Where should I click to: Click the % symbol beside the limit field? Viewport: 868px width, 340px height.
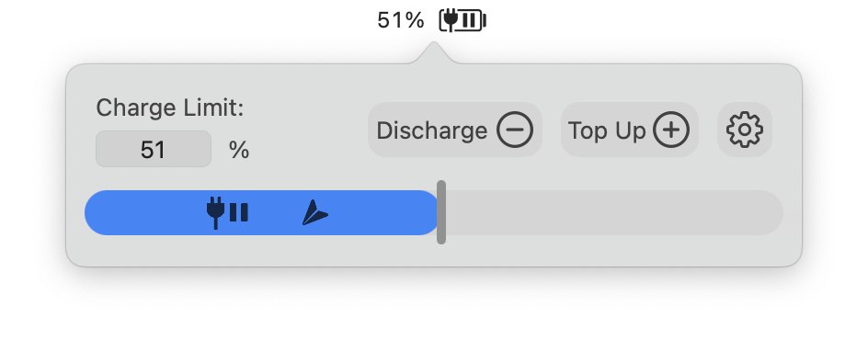239,150
